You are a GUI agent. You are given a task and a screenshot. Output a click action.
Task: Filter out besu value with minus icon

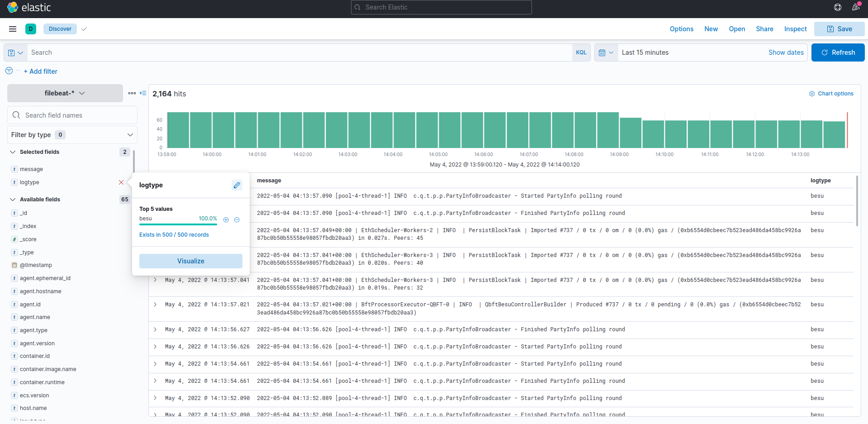tap(237, 219)
